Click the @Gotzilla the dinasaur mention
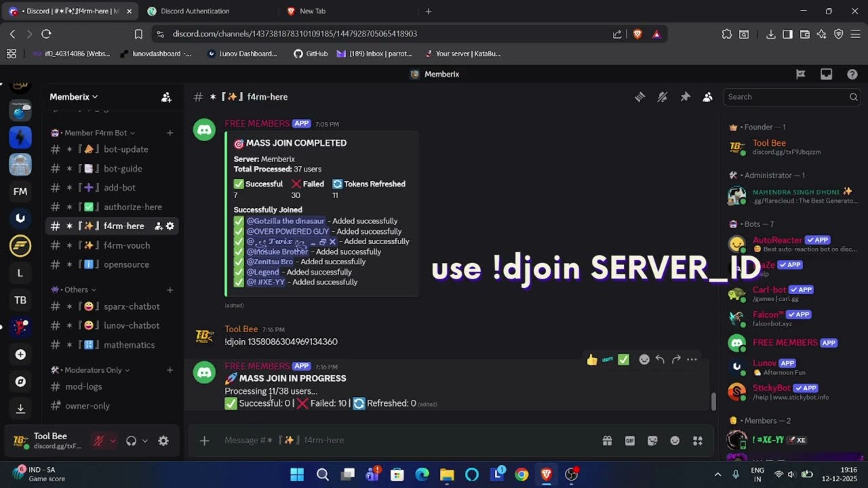This screenshot has height=488, width=868. click(x=286, y=221)
